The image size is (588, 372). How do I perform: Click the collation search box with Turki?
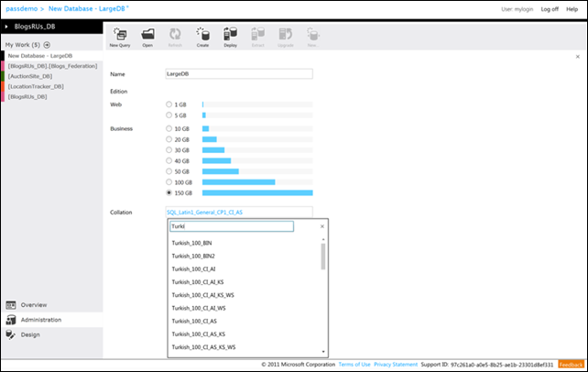coord(232,226)
